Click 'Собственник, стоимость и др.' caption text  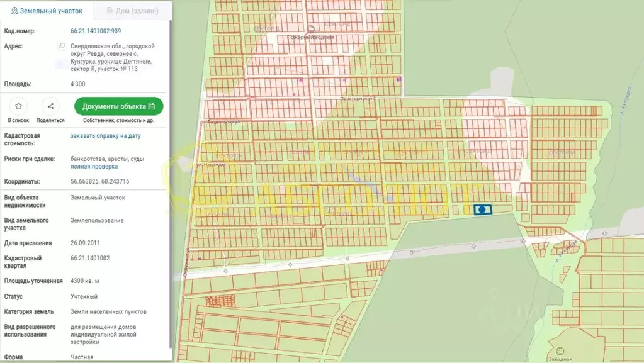118,120
